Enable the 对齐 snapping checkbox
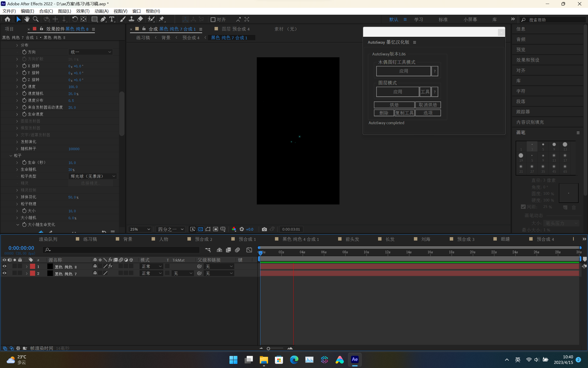This screenshot has width=588, height=368. (x=213, y=20)
